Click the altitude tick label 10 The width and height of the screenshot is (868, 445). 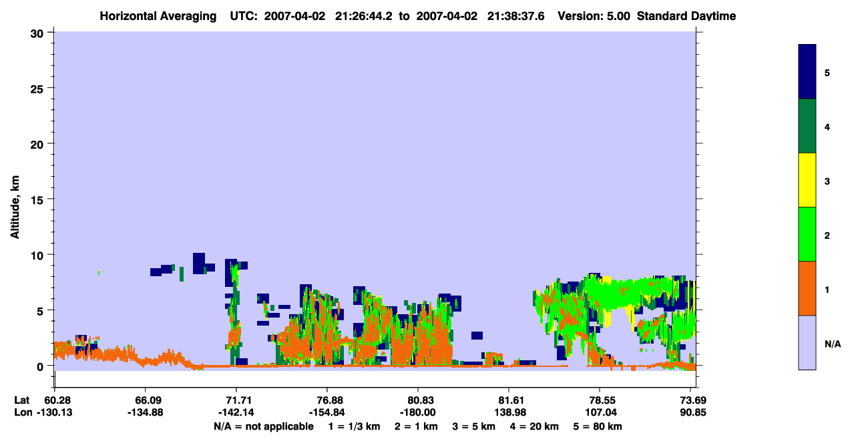(x=39, y=255)
